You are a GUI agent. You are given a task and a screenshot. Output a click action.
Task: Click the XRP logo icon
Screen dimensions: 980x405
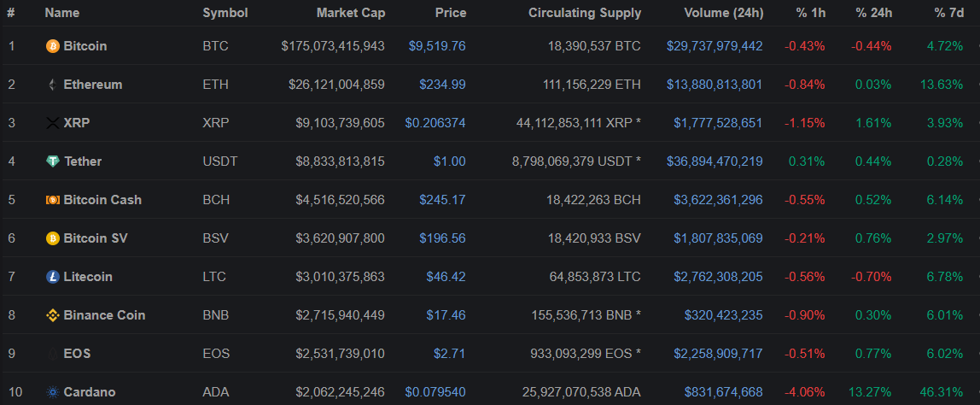point(53,123)
